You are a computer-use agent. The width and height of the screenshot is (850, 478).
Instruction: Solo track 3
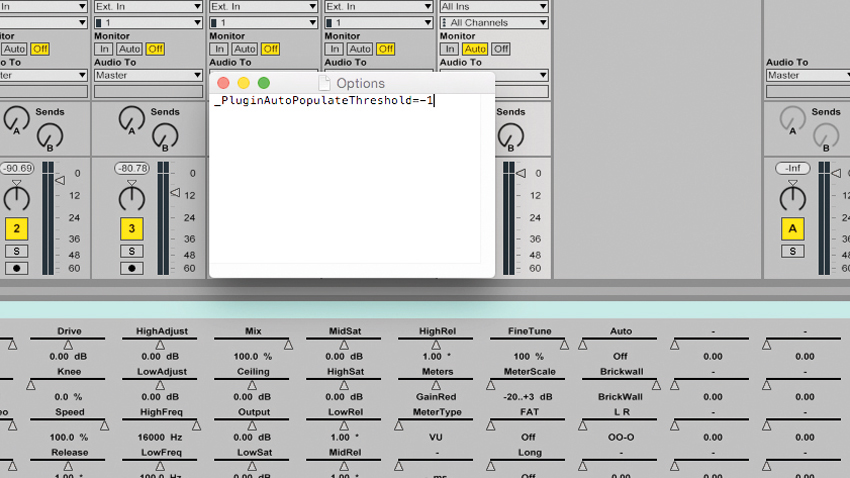click(132, 251)
